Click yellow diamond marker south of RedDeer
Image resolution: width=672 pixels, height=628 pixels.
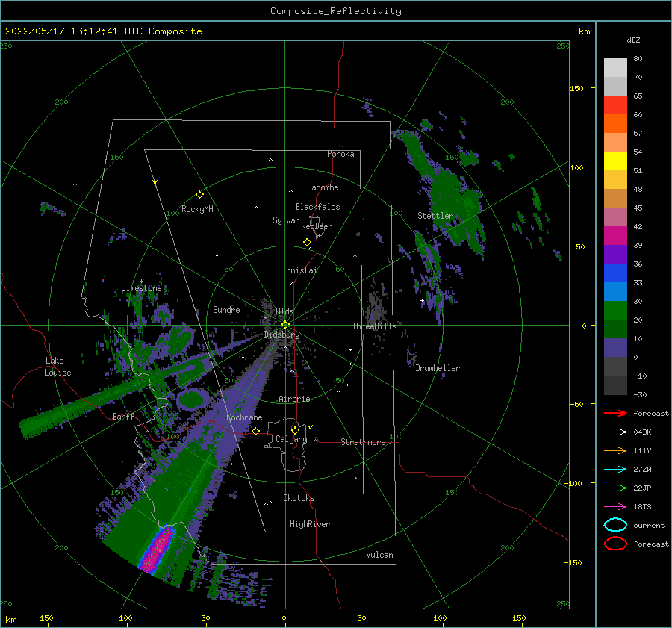pos(308,243)
